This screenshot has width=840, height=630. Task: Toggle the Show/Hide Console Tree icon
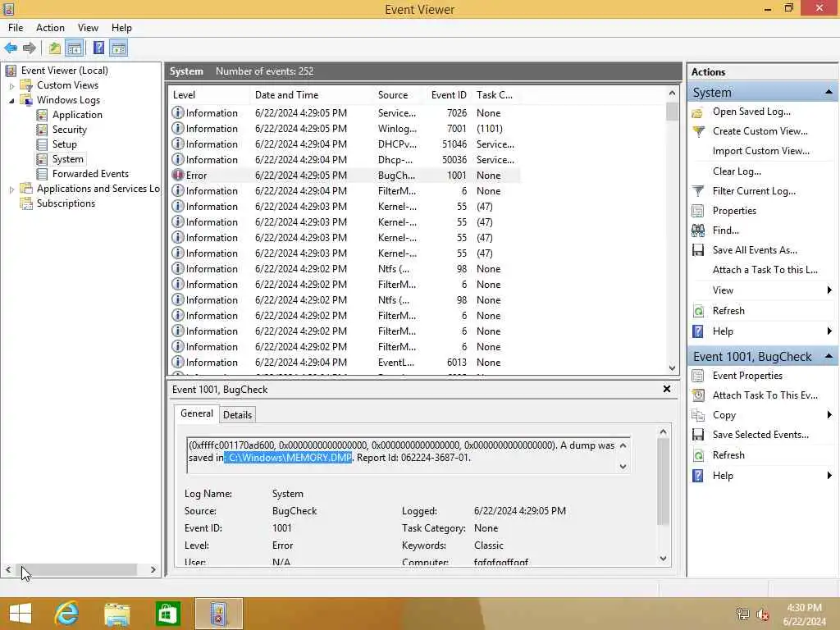(75, 48)
